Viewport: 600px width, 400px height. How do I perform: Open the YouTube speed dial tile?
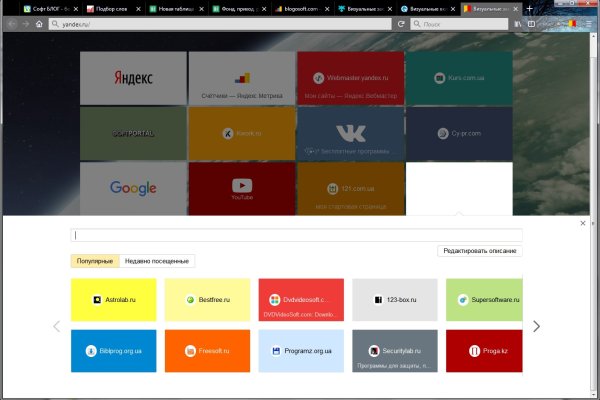[241, 187]
